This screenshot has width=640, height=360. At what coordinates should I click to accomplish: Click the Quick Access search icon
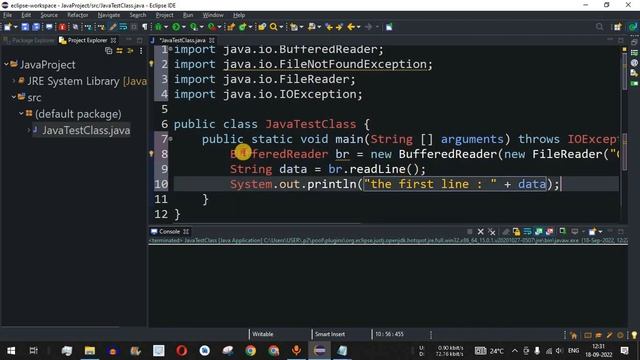599,27
